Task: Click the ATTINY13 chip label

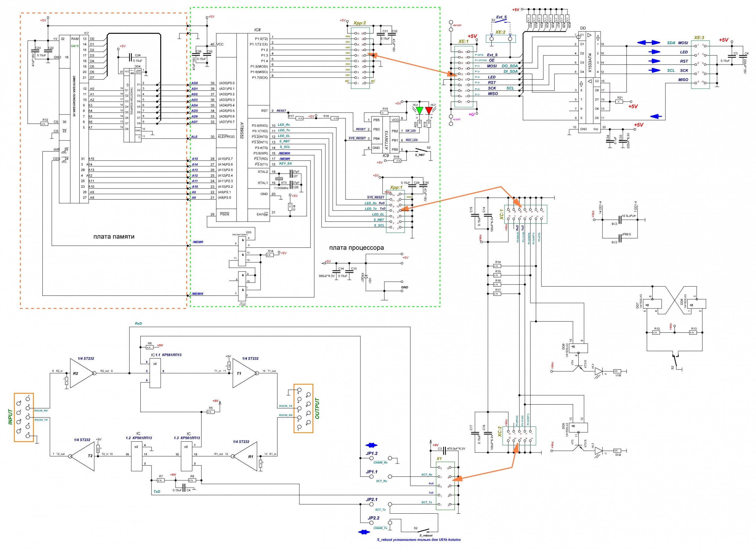Action: pos(386,140)
